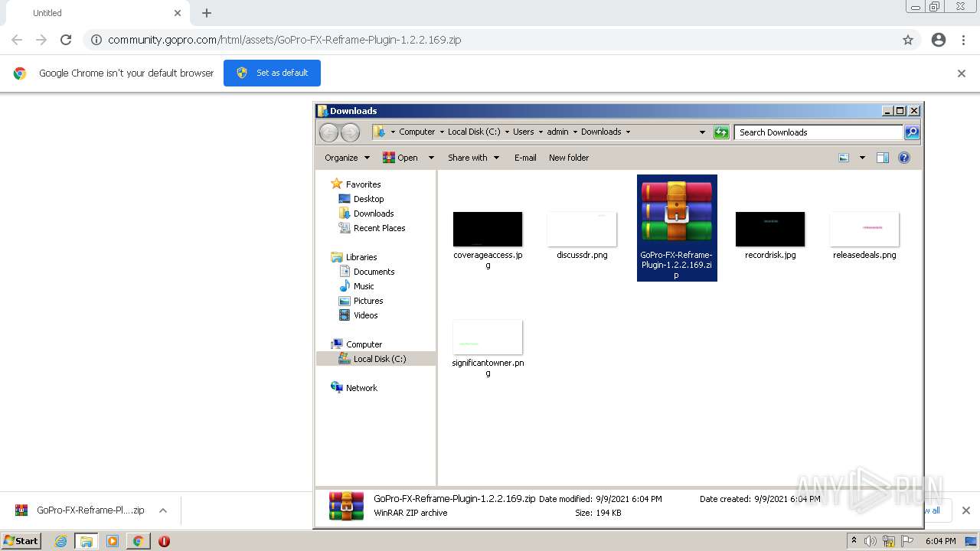Open downloaded GoPro zip in Chrome shelf
Image resolution: width=980 pixels, height=551 pixels.
[x=80, y=510]
